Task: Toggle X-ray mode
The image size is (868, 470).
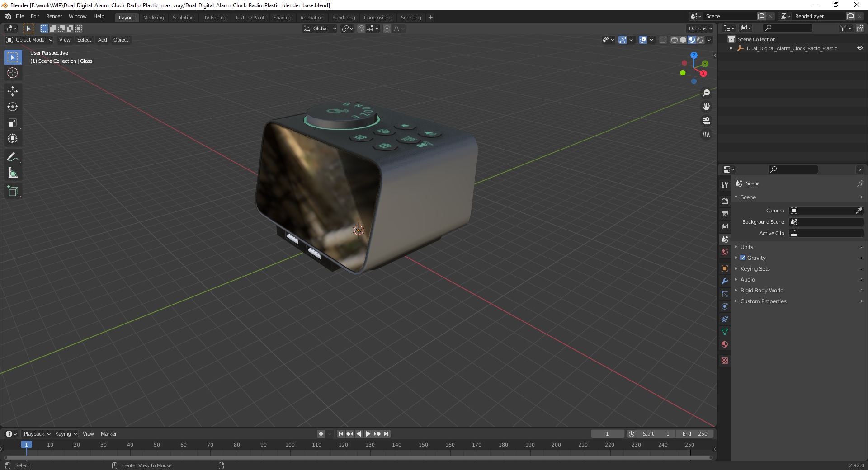Action: pos(663,40)
